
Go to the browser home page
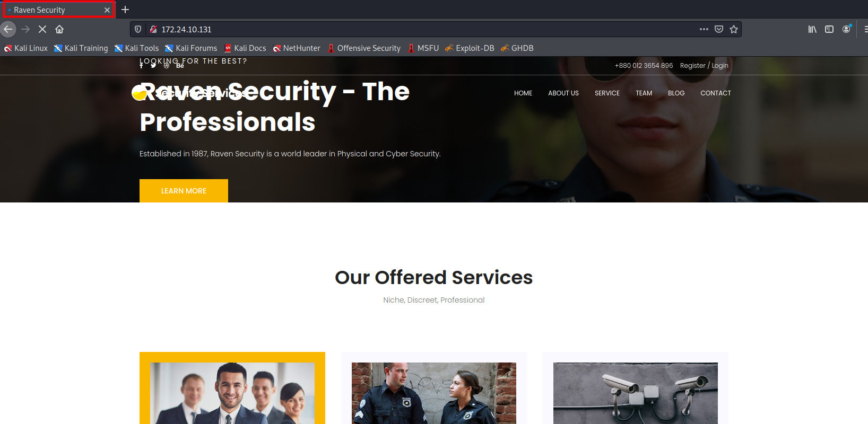pos(59,29)
